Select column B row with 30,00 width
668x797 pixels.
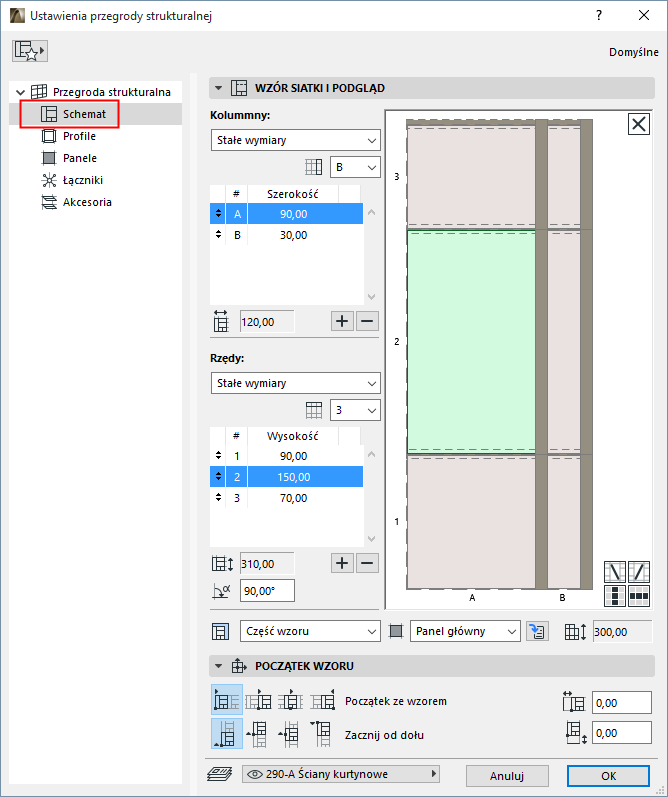(x=286, y=235)
